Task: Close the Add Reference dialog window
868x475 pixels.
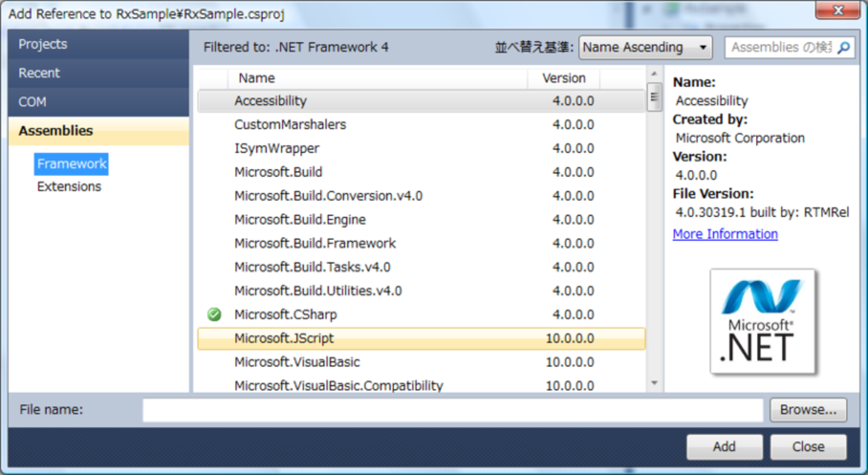Action: click(x=838, y=10)
